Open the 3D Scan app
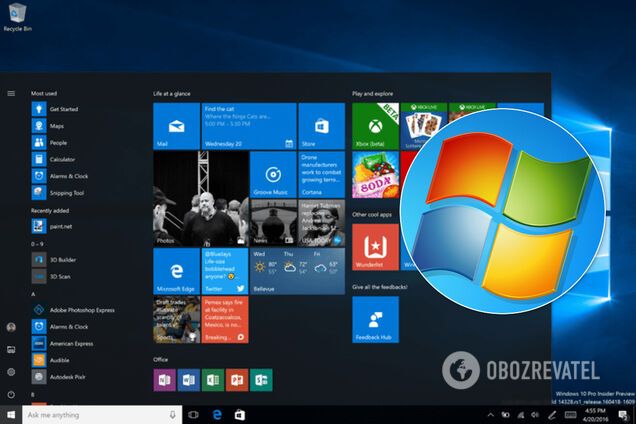The height and width of the screenshot is (424, 636). coord(51,276)
